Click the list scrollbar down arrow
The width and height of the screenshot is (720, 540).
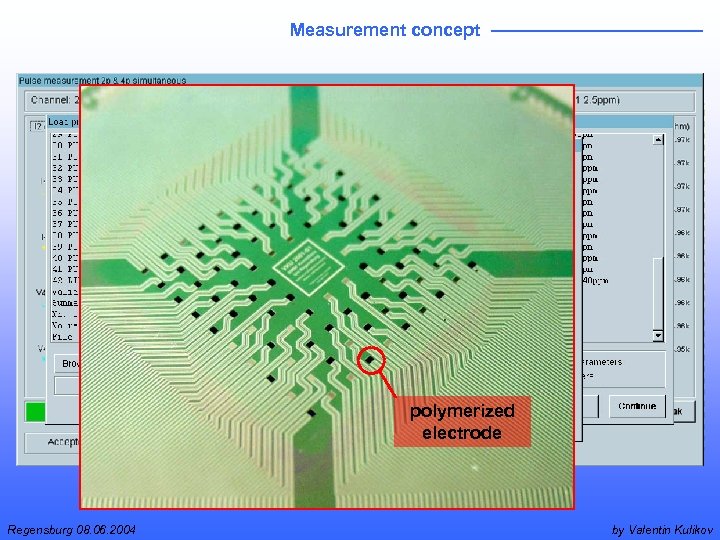[658, 336]
